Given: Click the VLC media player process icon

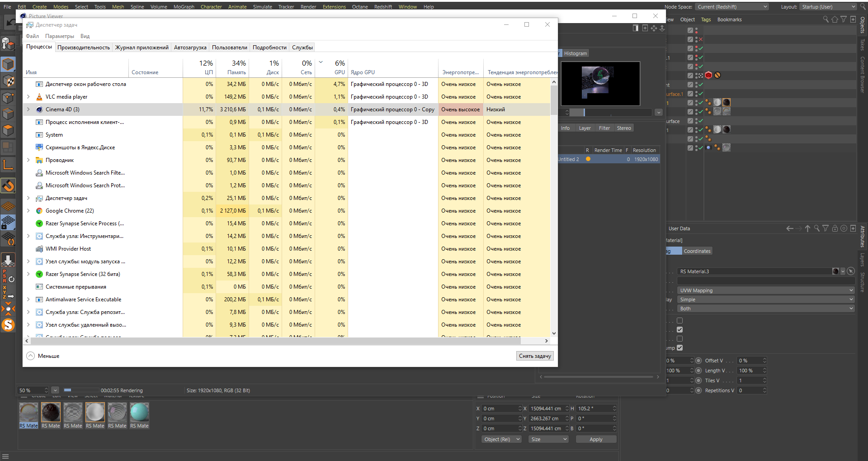Looking at the screenshot, I should (x=39, y=97).
